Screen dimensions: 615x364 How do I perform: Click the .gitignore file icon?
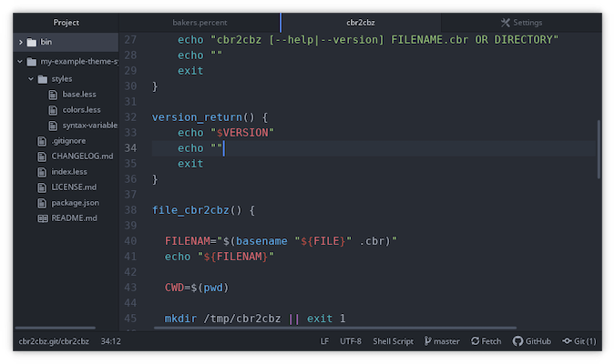click(42, 141)
